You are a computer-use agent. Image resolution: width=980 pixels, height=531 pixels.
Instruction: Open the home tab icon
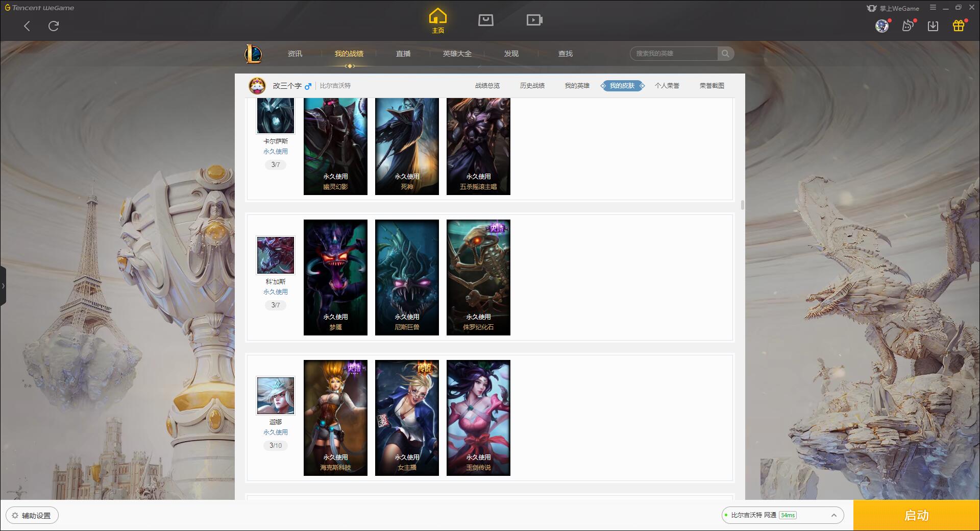click(x=437, y=20)
